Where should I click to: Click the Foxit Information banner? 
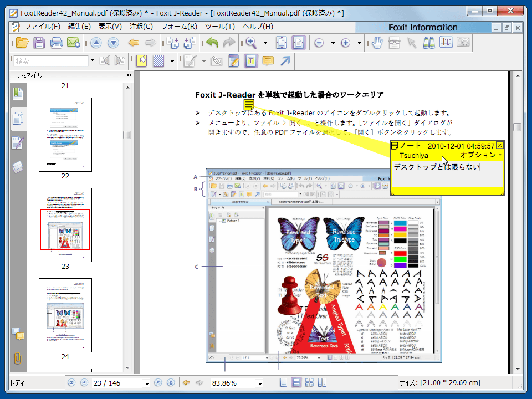(x=423, y=28)
